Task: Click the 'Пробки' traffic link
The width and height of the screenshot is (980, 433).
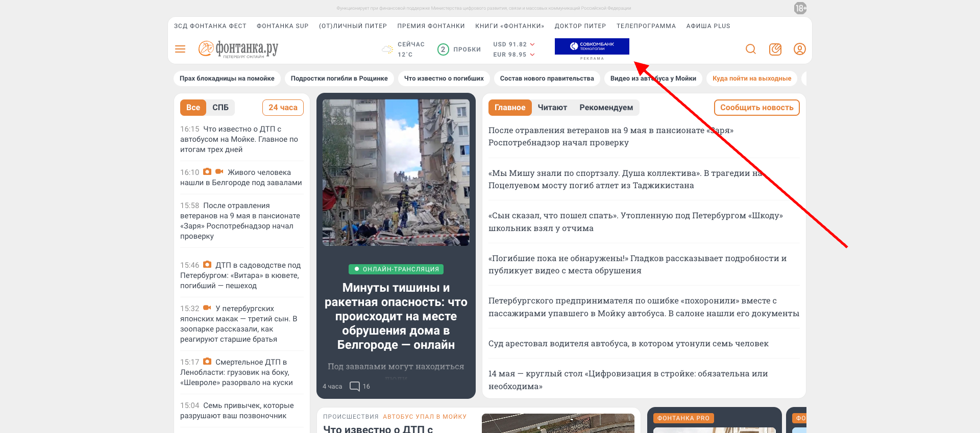Action: point(467,49)
